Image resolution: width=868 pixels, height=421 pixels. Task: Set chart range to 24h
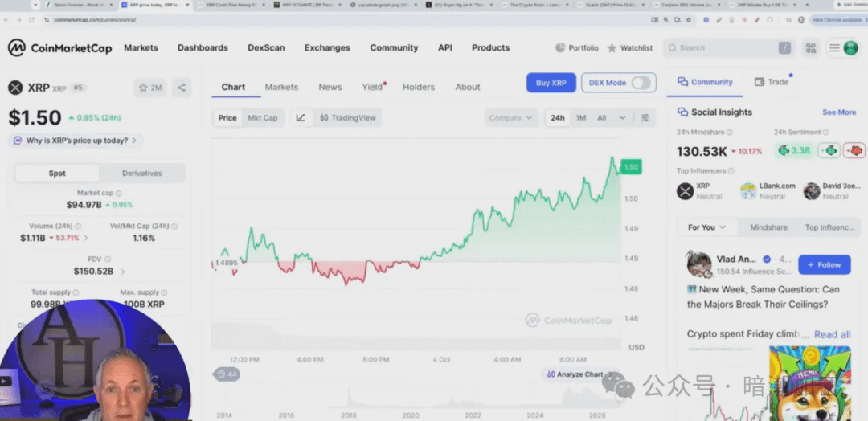pos(558,118)
